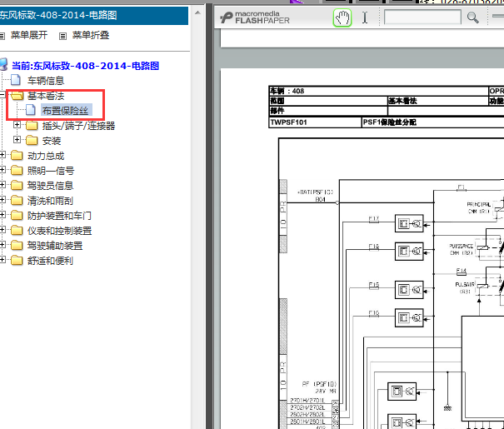The image size is (504, 429).
Task: Click the folder icon of 插头/端子/连接器
Action: pyautogui.click(x=32, y=126)
